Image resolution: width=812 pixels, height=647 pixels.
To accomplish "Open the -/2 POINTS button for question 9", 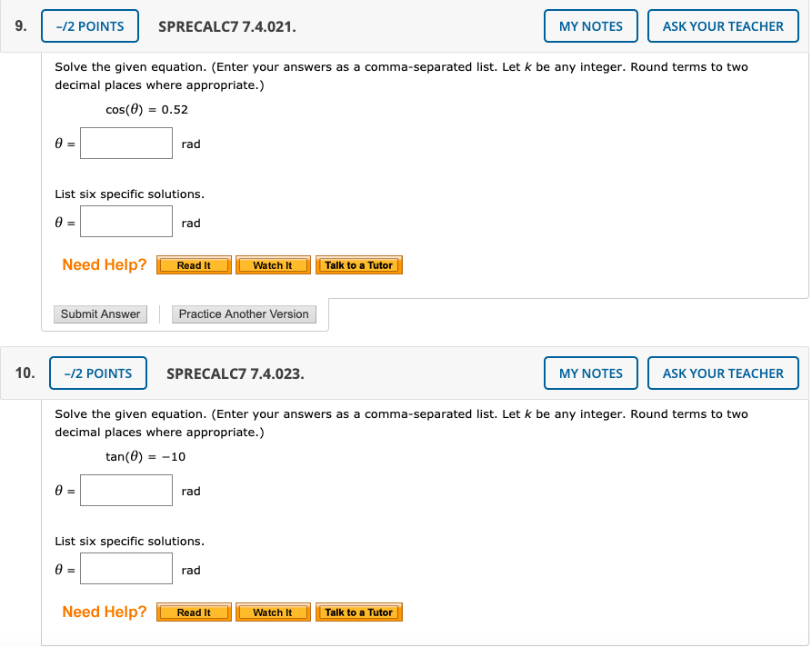I will [x=90, y=25].
